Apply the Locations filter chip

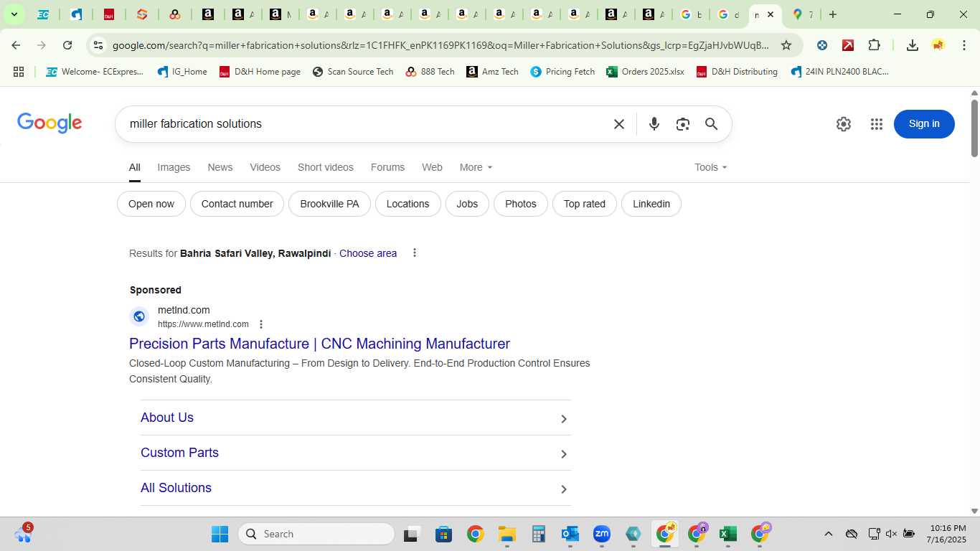pyautogui.click(x=407, y=204)
